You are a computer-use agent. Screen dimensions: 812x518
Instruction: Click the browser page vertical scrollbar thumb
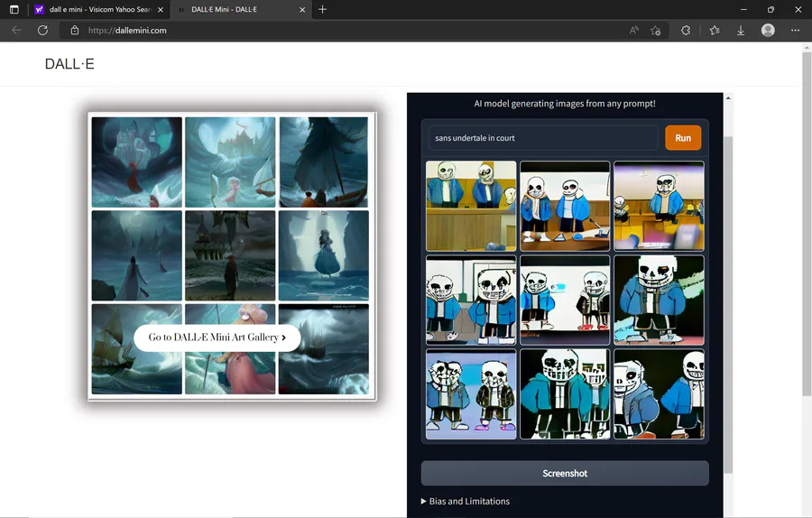click(x=807, y=224)
